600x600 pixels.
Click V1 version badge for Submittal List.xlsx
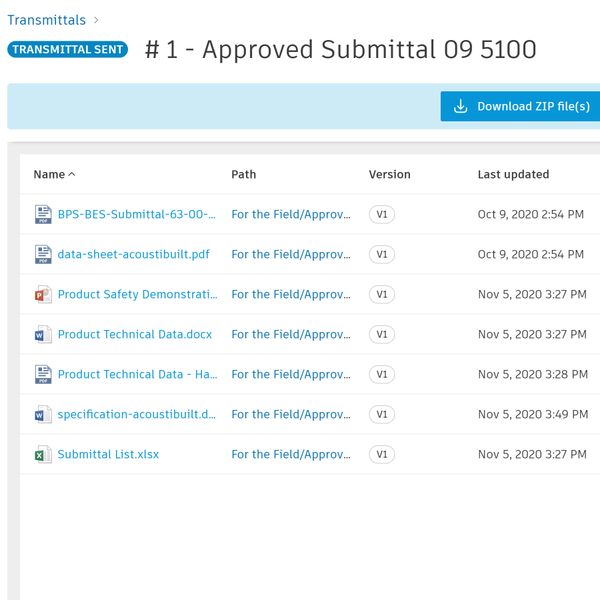coord(381,454)
